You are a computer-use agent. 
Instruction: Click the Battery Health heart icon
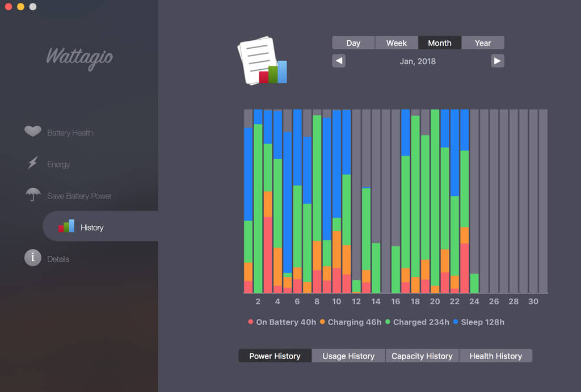pos(33,132)
